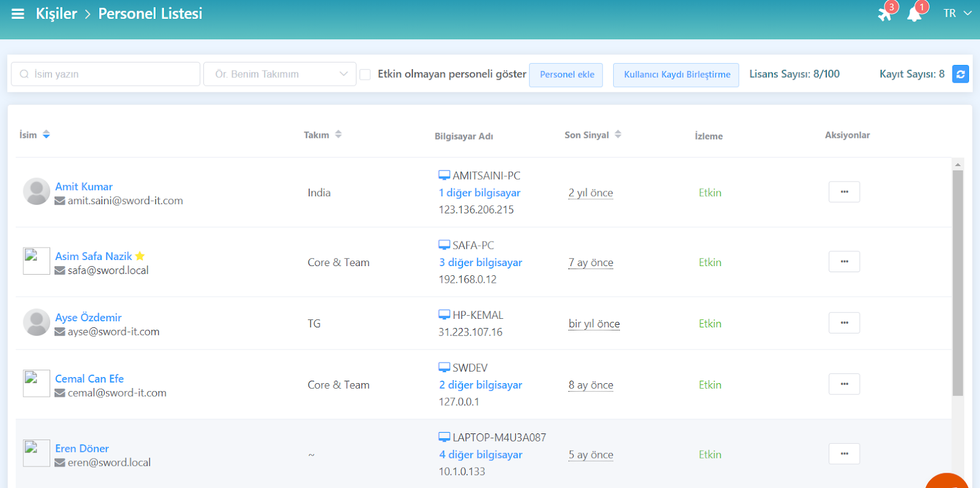The image size is (980, 488).
Task: Click the vertical scrollbar of the table
Action: (958, 282)
